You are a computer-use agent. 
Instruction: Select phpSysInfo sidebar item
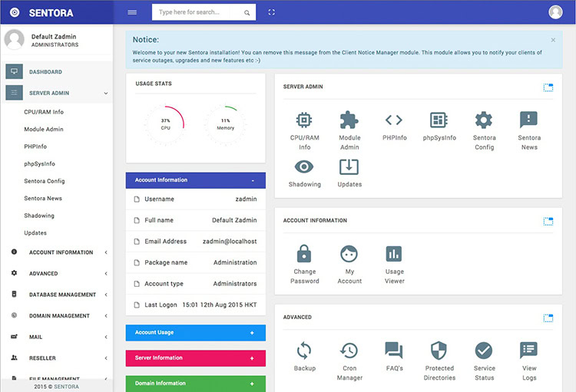coord(39,163)
